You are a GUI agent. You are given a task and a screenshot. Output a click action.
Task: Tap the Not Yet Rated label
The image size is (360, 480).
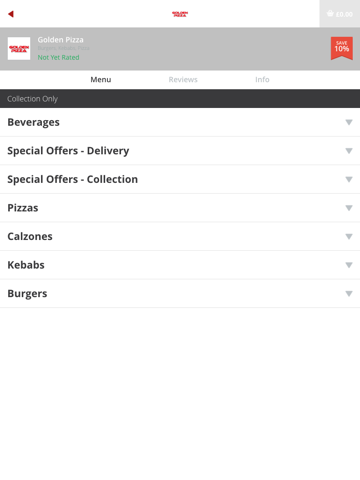[x=58, y=57]
